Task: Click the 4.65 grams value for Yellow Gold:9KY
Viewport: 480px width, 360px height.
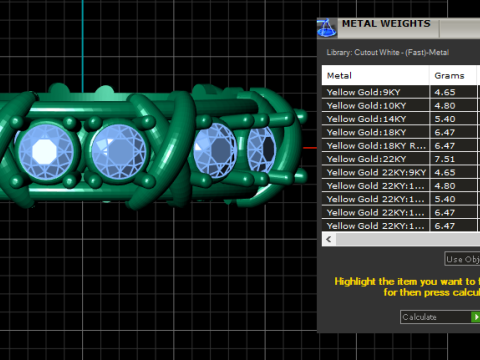Action: (445, 92)
